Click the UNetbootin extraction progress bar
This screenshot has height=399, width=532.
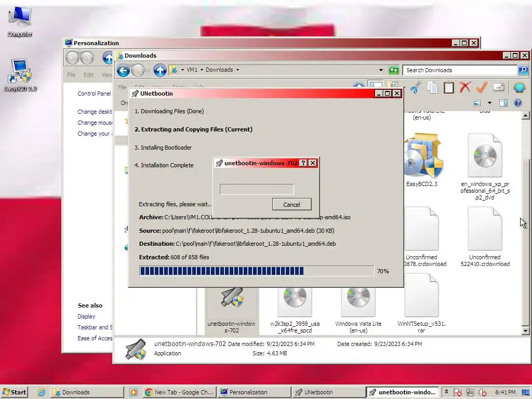tap(257, 271)
